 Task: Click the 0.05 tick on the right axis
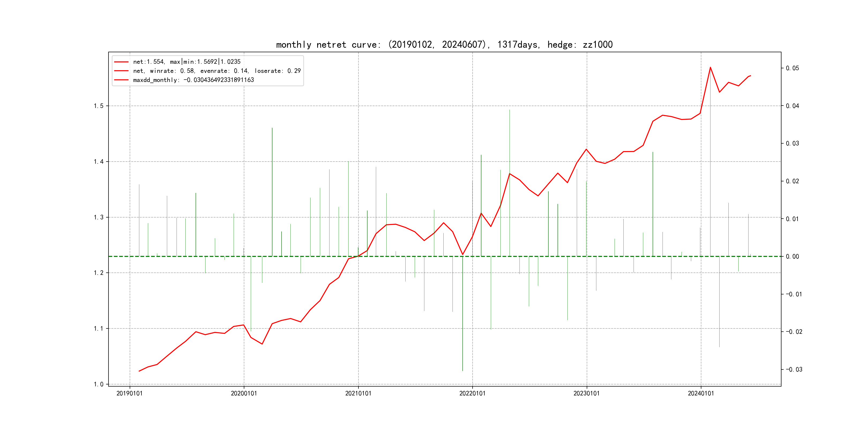792,68
